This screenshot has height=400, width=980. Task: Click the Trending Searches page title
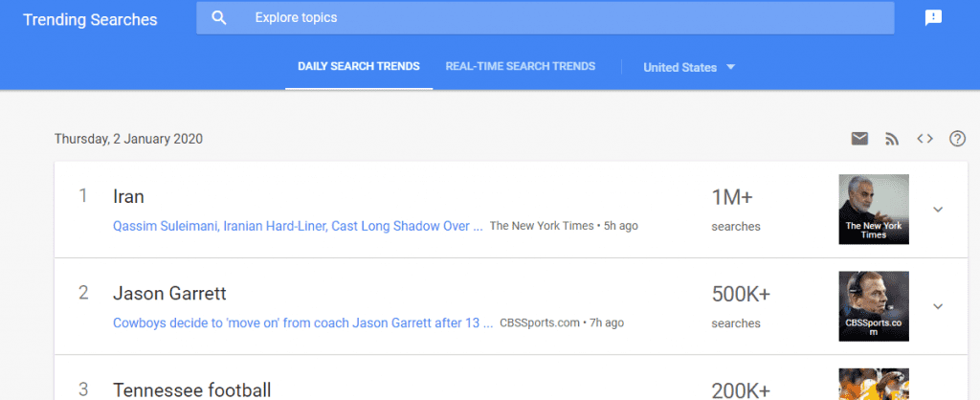pos(90,19)
